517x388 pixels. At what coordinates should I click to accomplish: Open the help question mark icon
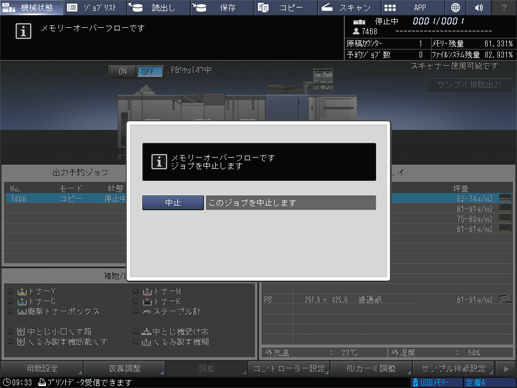click(504, 7)
